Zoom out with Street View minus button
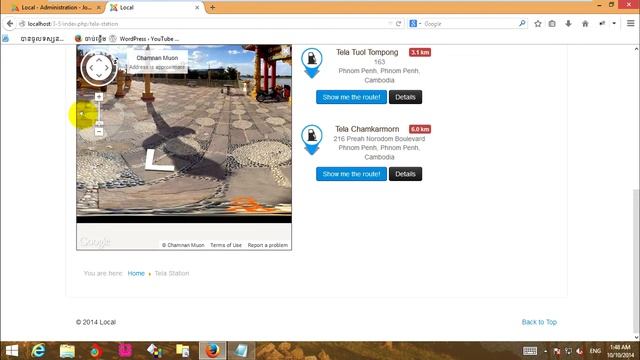640x360 pixels. (99, 132)
